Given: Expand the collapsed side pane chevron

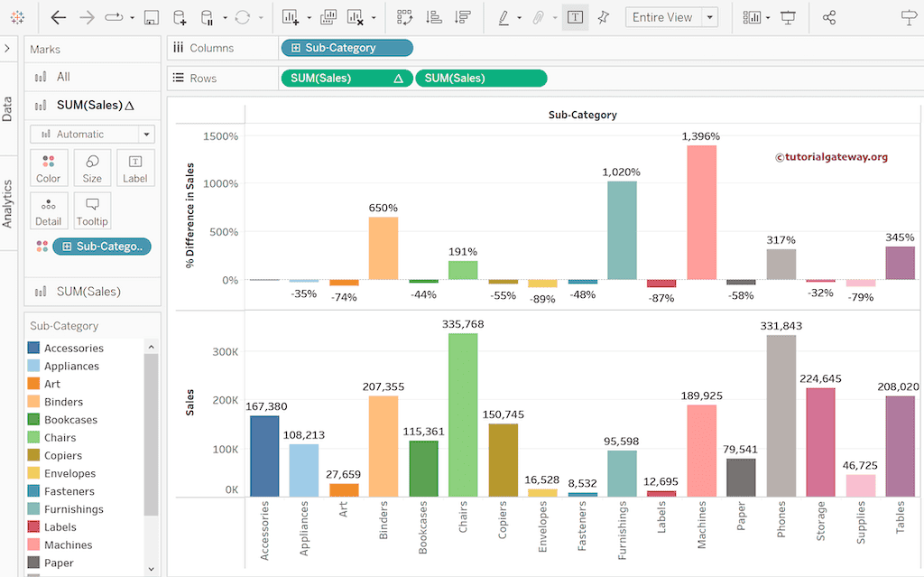Looking at the screenshot, I should [7, 48].
